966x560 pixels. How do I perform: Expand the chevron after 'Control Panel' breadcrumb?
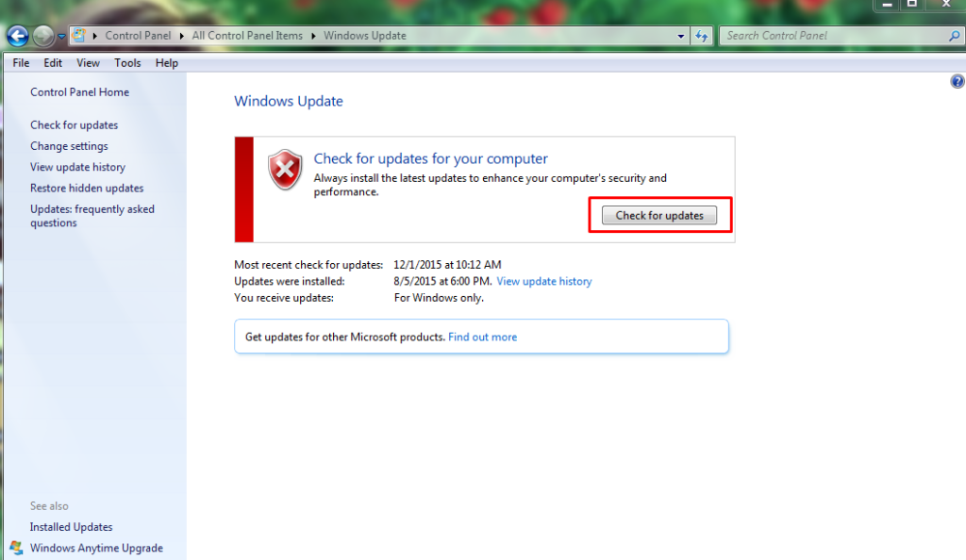coord(182,36)
